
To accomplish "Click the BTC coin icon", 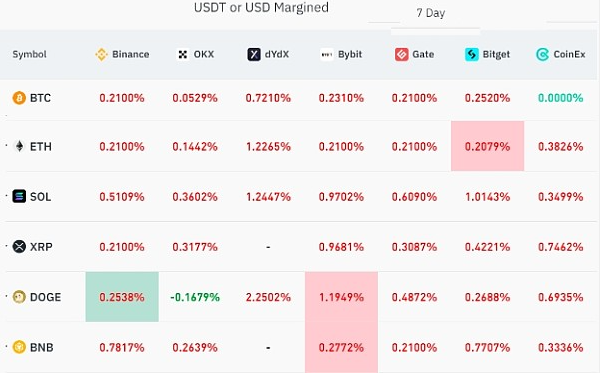I will [x=19, y=98].
